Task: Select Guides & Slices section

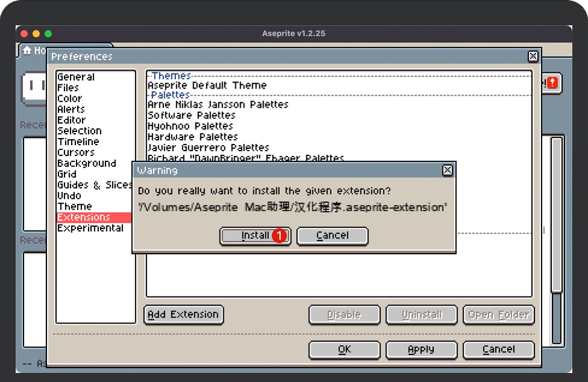Action: tap(94, 185)
